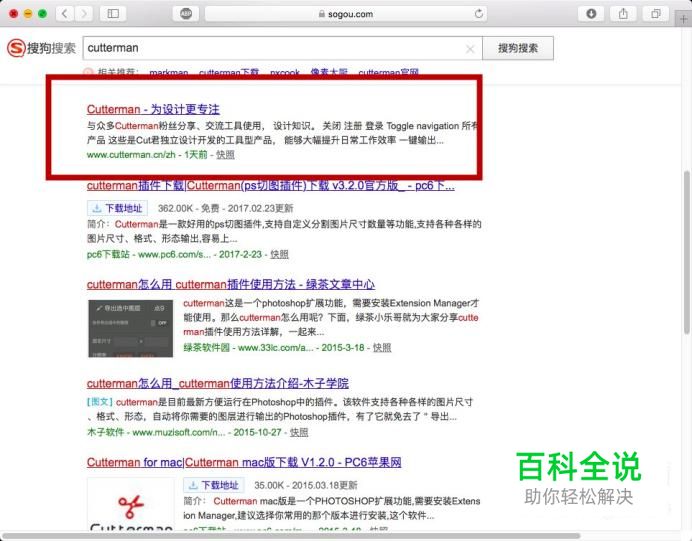Screen dimensions: 692x541
Task: Open related search cutterman下载
Action: tap(229, 72)
